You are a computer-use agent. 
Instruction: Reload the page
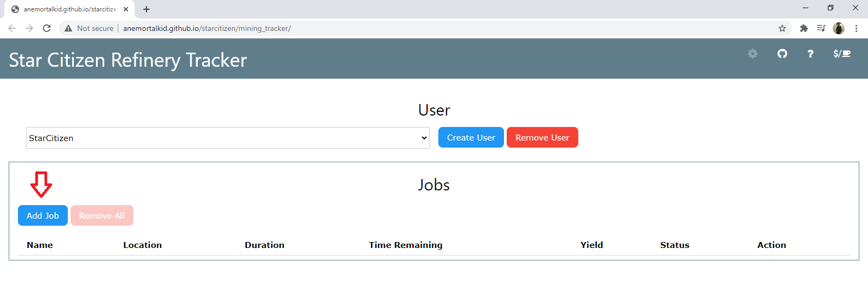point(47,28)
